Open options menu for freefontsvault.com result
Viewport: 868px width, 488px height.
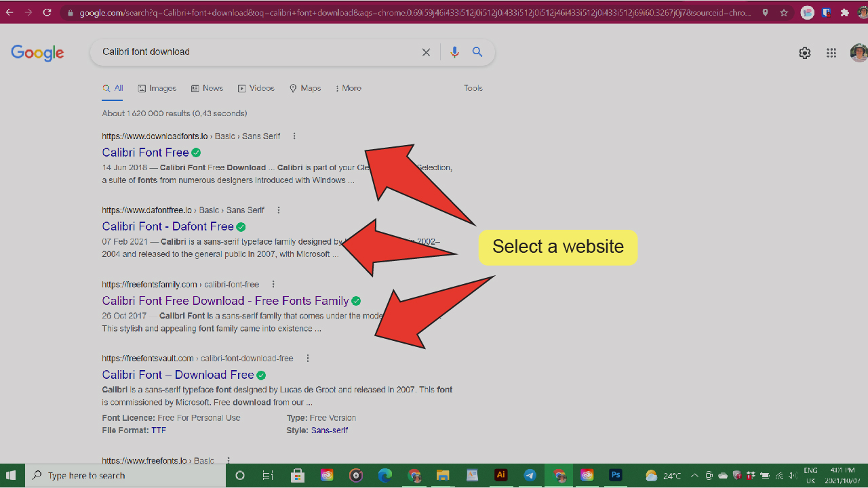coord(308,359)
